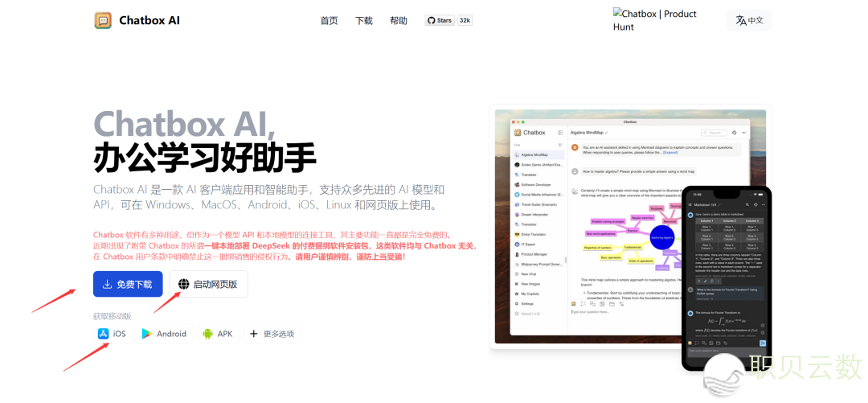The width and height of the screenshot is (868, 403).
Task: Open the 中文 language selector
Action: point(749,20)
